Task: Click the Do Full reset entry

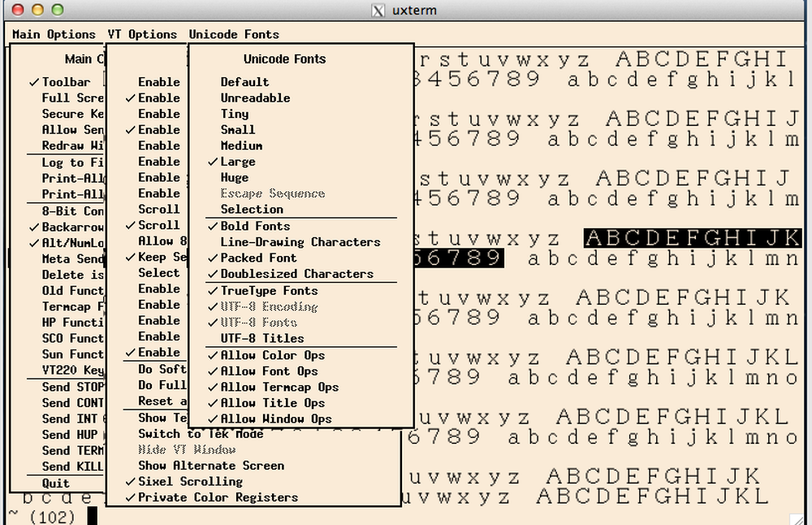Action: [162, 385]
